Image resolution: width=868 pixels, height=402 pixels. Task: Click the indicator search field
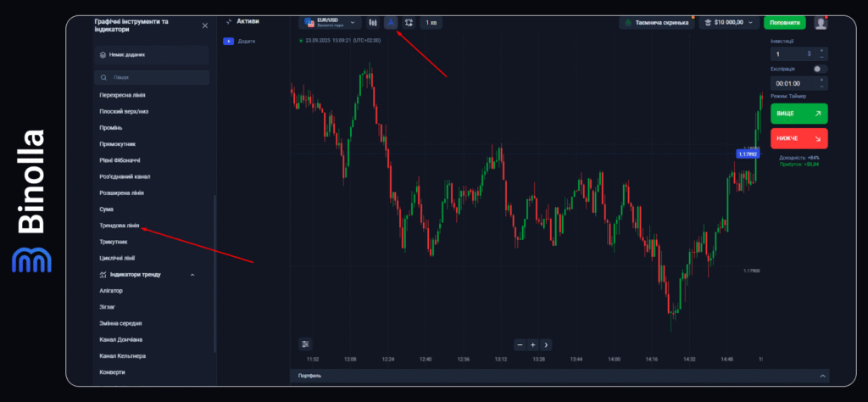(153, 77)
